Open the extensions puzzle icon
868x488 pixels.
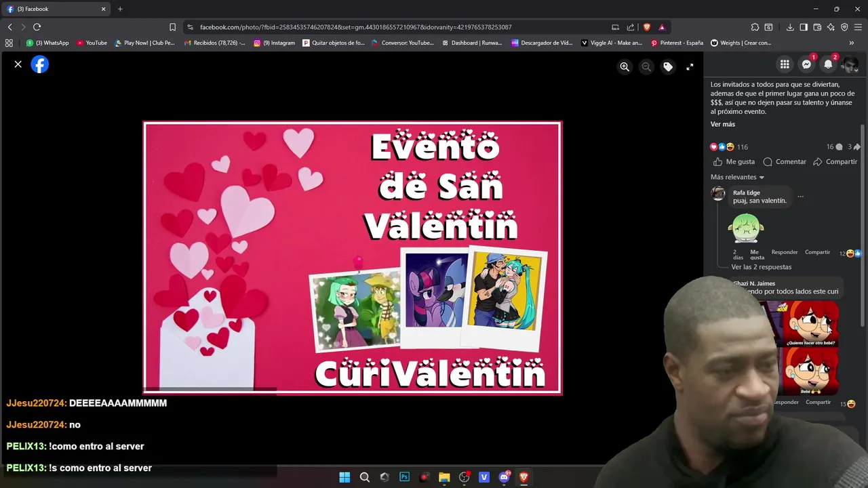point(755,27)
